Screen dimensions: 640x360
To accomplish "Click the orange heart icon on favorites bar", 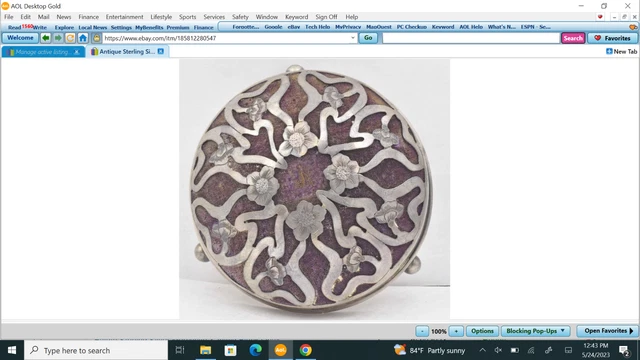I will (633, 27).
